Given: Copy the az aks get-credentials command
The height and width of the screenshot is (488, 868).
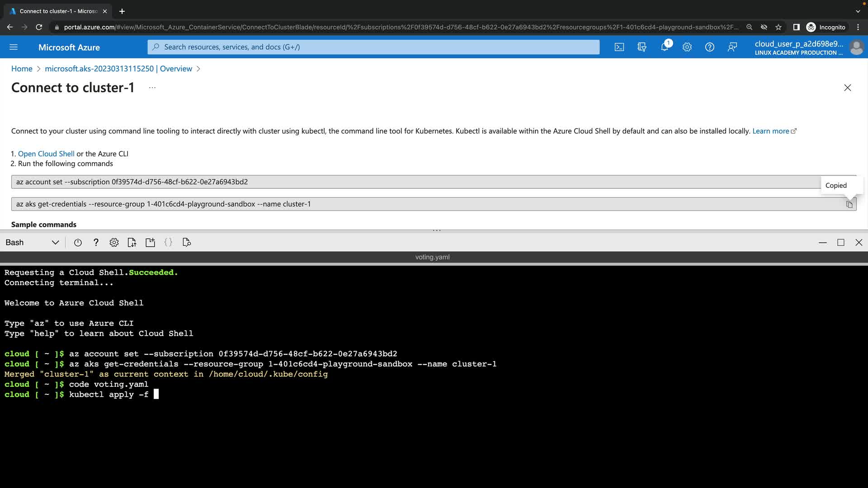Looking at the screenshot, I should tap(849, 204).
